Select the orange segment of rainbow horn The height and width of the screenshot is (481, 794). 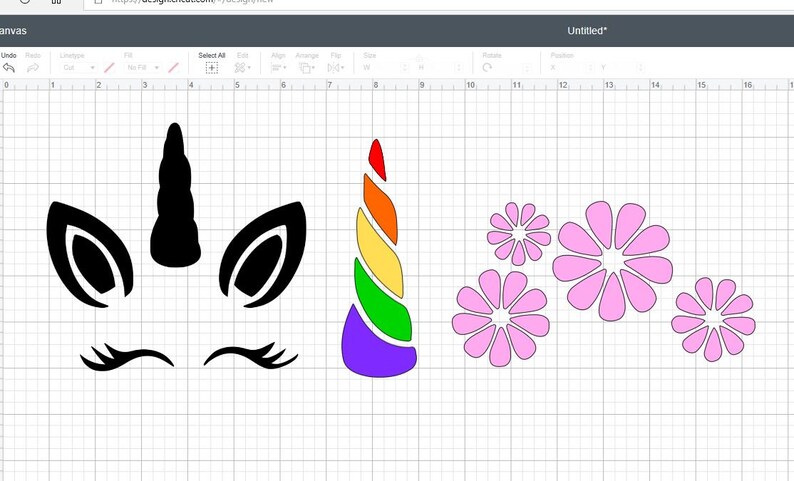coord(381,209)
